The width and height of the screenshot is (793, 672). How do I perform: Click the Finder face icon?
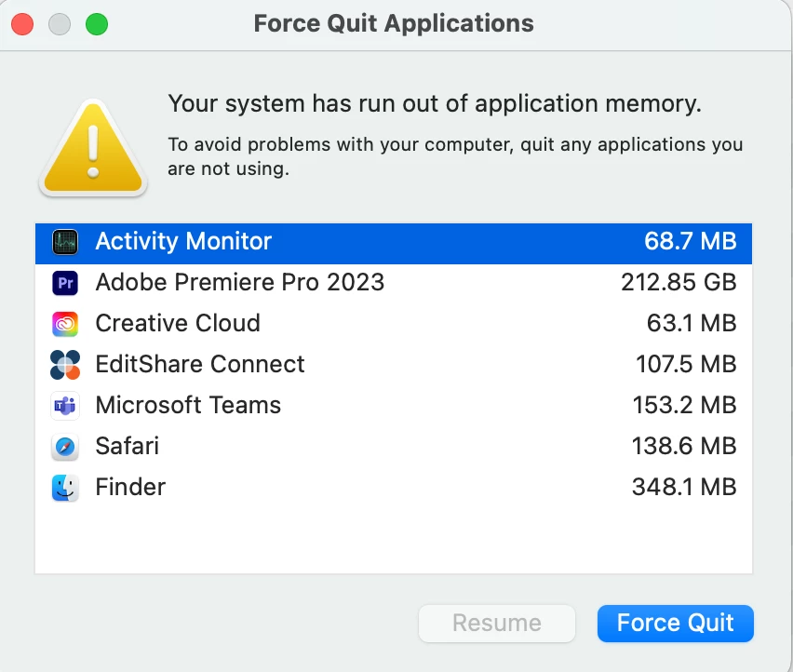point(65,488)
